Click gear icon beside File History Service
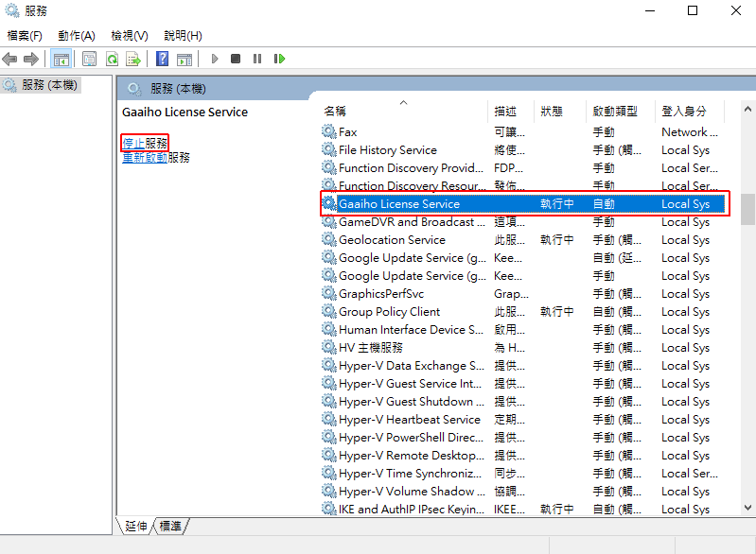756x554 pixels. [x=329, y=149]
